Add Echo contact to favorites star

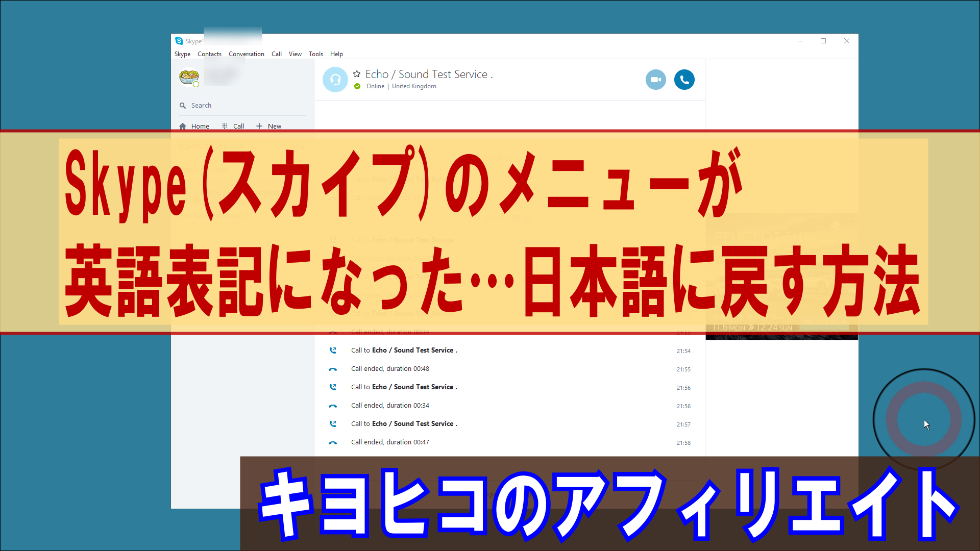click(357, 74)
